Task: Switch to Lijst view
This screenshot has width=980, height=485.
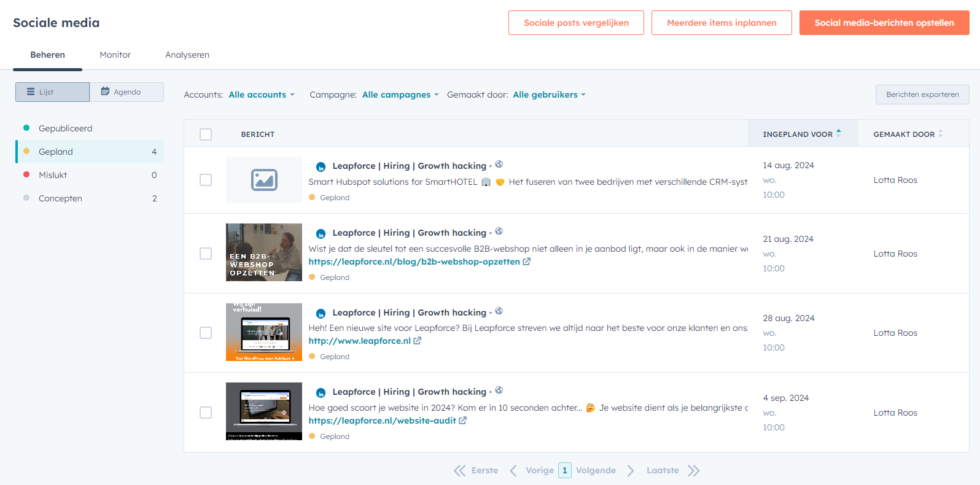Action: click(x=53, y=92)
